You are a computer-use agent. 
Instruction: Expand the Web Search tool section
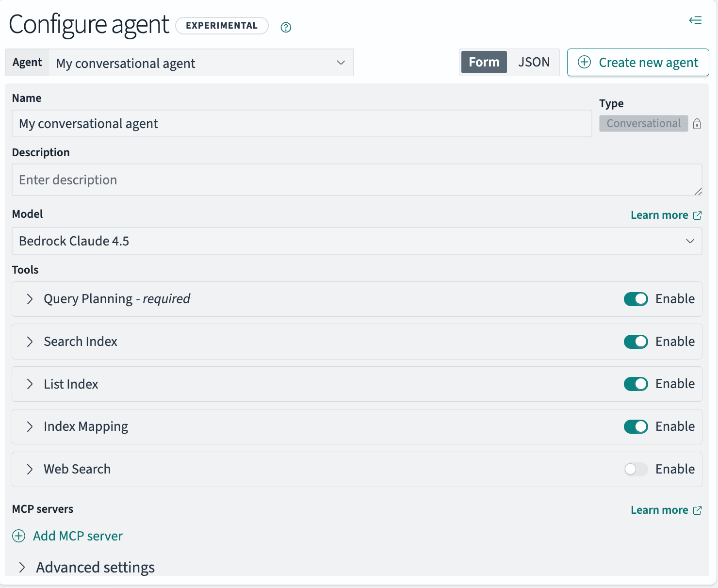coord(30,469)
